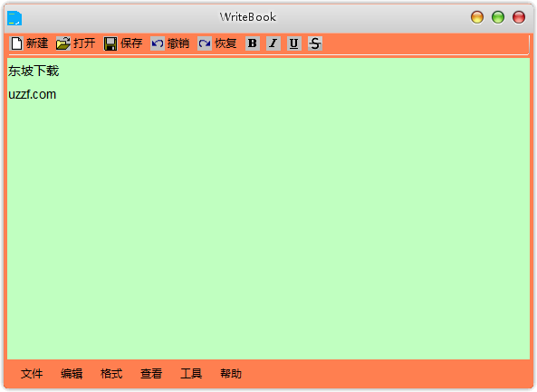Screen dimensions: 537x392
Task: Open a file with the 打开 folder icon
Action: click(63, 43)
